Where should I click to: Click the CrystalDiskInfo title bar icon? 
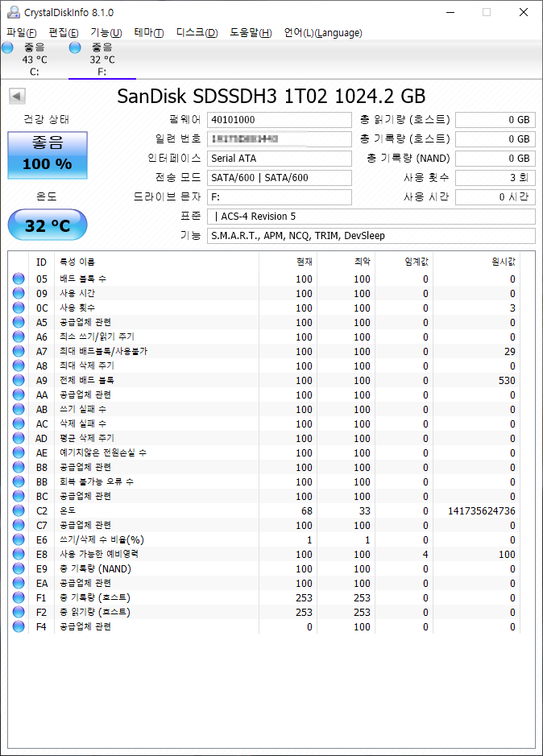[14, 12]
